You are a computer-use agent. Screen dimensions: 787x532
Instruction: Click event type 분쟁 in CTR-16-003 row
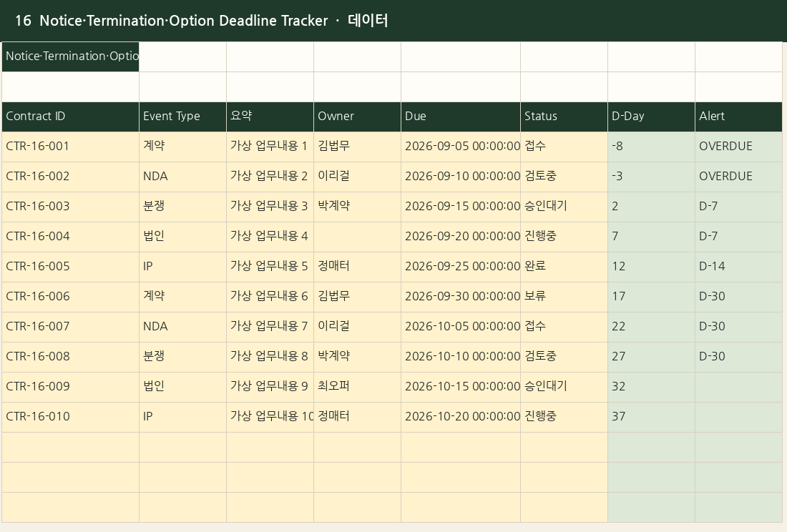point(182,207)
